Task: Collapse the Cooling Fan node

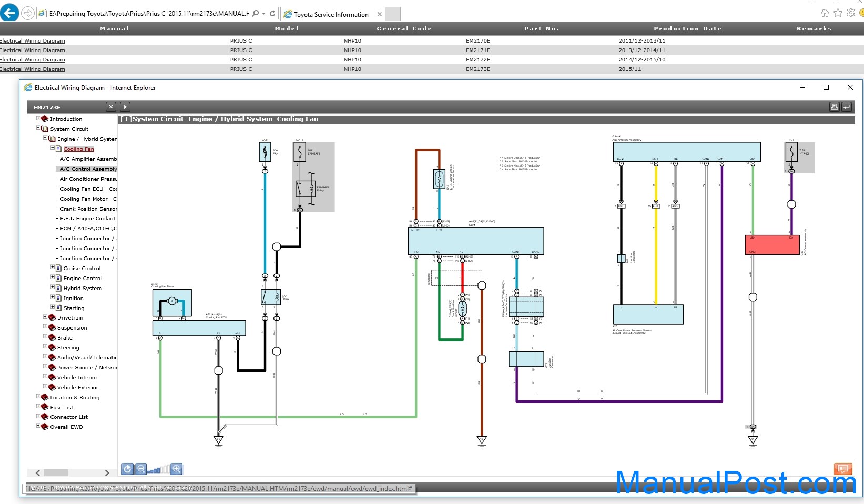Action: pos(53,148)
